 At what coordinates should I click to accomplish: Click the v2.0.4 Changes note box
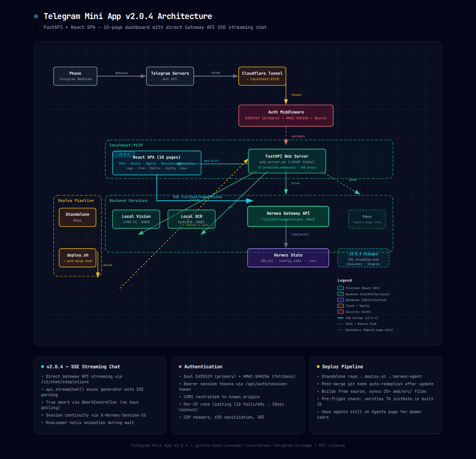(363, 258)
